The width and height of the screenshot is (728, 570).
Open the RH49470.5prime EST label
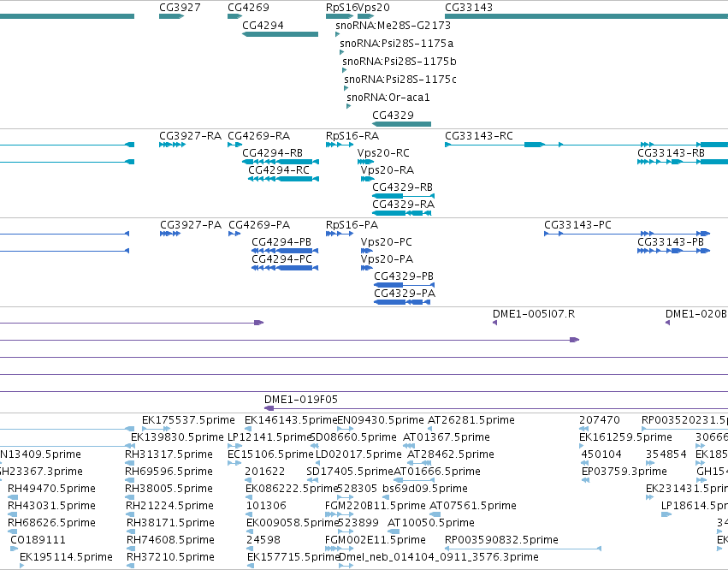pos(51,489)
